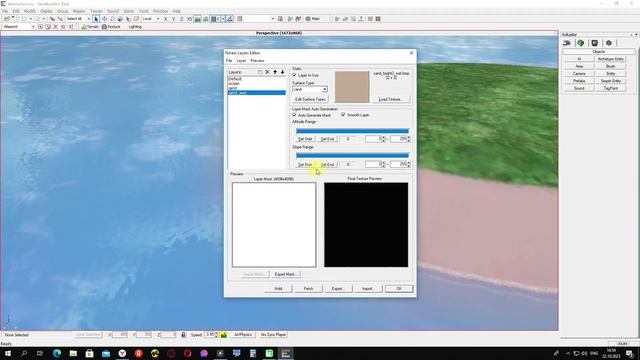Viewport: 640px width, 360px height.
Task: Open the green Terrain tab icon in RollupBar
Action: tap(581, 43)
